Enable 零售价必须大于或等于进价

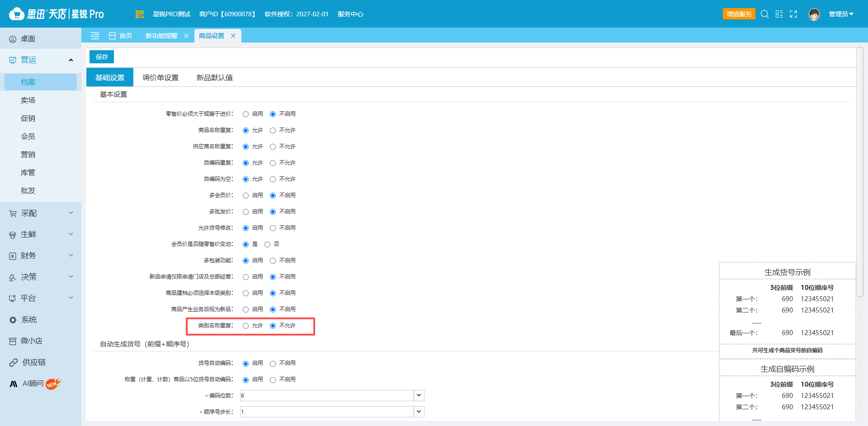click(x=245, y=114)
